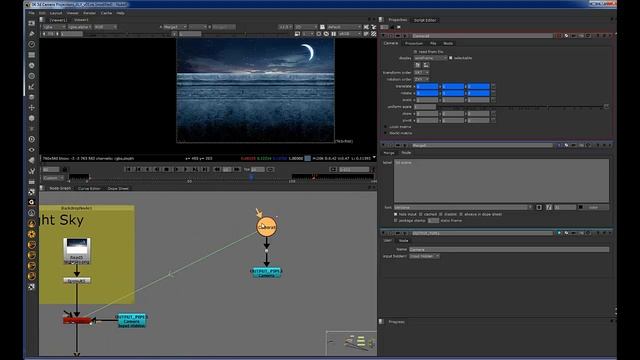Image resolution: width=640 pixels, height=360 pixels.
Task: Open the Projection tab in Camera properties
Action: click(x=414, y=43)
